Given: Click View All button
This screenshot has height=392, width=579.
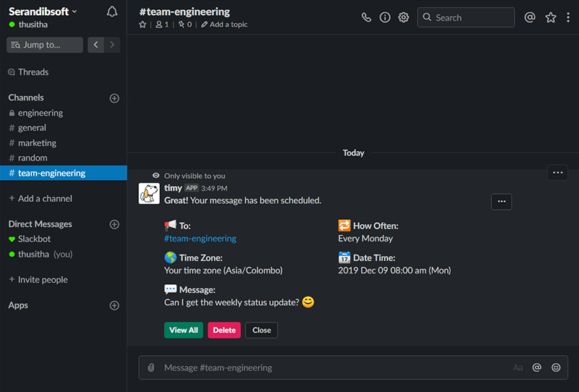Looking at the screenshot, I should coord(184,330).
